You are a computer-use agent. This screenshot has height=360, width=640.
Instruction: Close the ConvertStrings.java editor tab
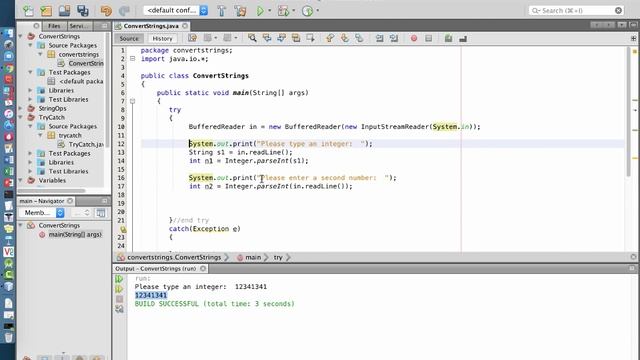(x=185, y=26)
